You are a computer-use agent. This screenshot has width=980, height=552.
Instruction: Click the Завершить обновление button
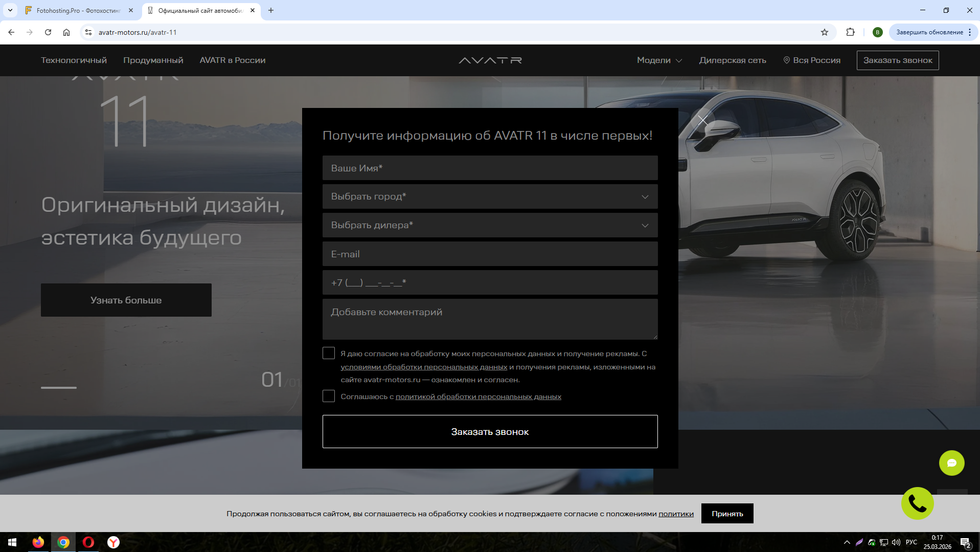[x=929, y=32]
